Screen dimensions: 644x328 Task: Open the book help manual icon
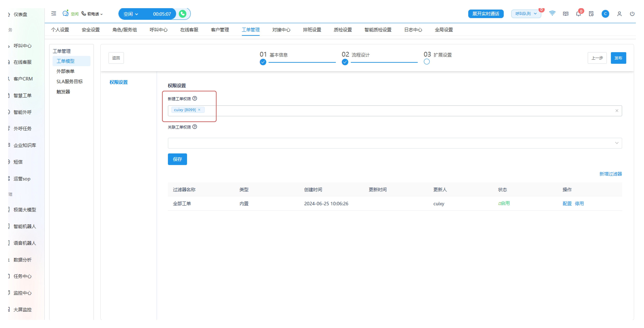[x=566, y=14]
